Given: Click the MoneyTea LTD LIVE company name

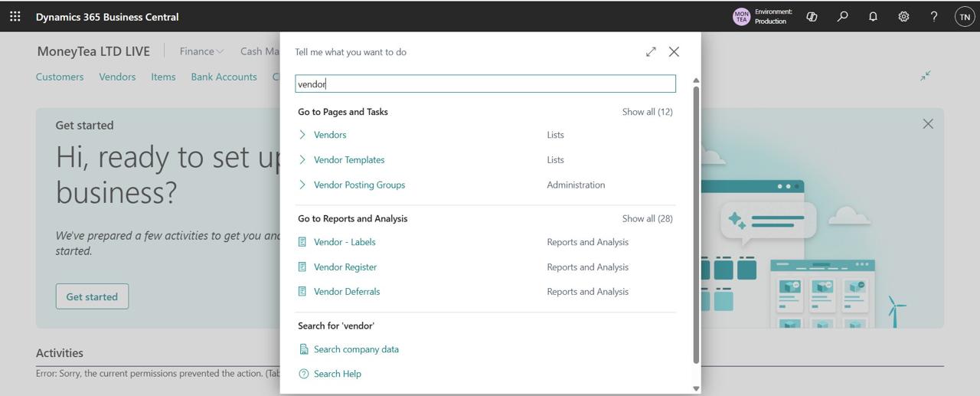Looking at the screenshot, I should click(x=93, y=51).
